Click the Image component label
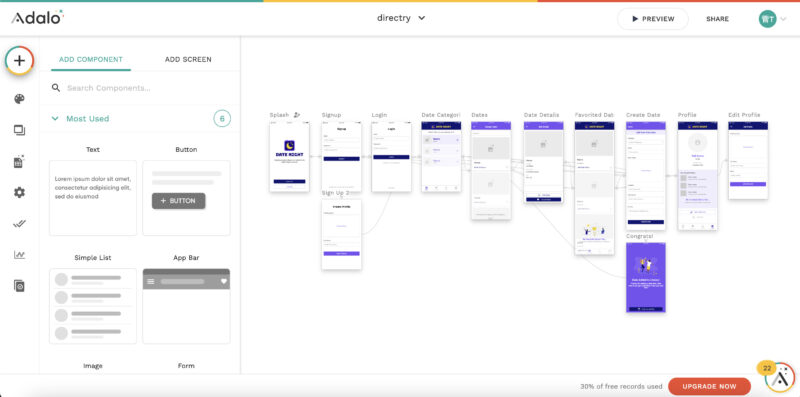800x397 pixels. (x=93, y=365)
